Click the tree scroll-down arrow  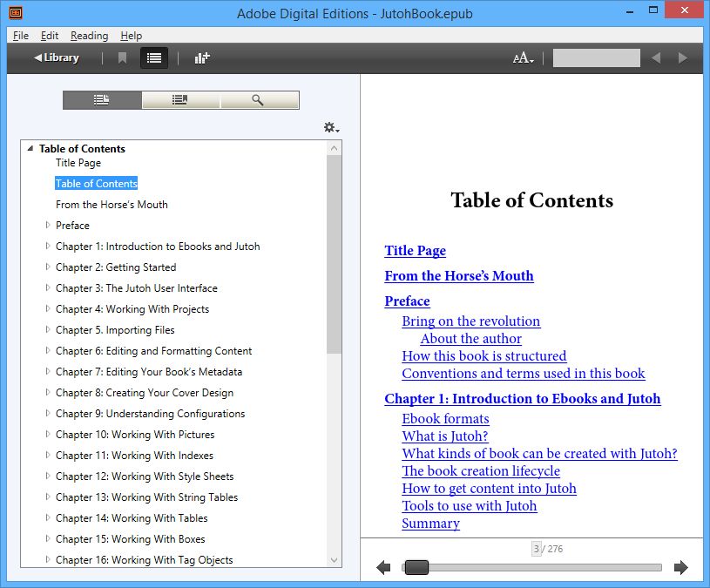tap(335, 560)
